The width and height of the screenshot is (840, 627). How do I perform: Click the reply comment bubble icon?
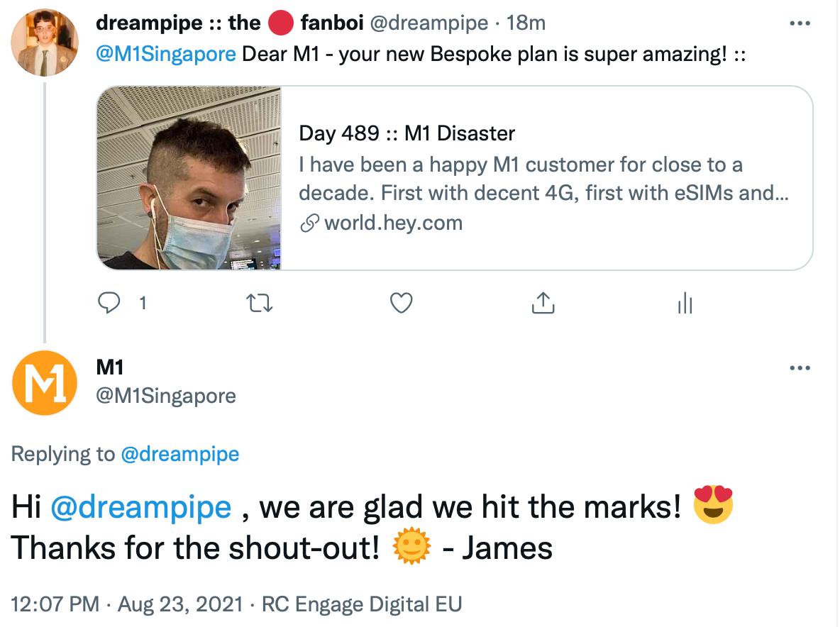(x=109, y=304)
